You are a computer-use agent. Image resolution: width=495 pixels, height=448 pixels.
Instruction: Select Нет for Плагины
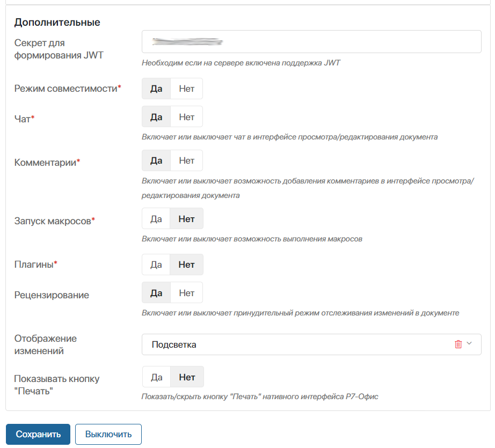[187, 265]
